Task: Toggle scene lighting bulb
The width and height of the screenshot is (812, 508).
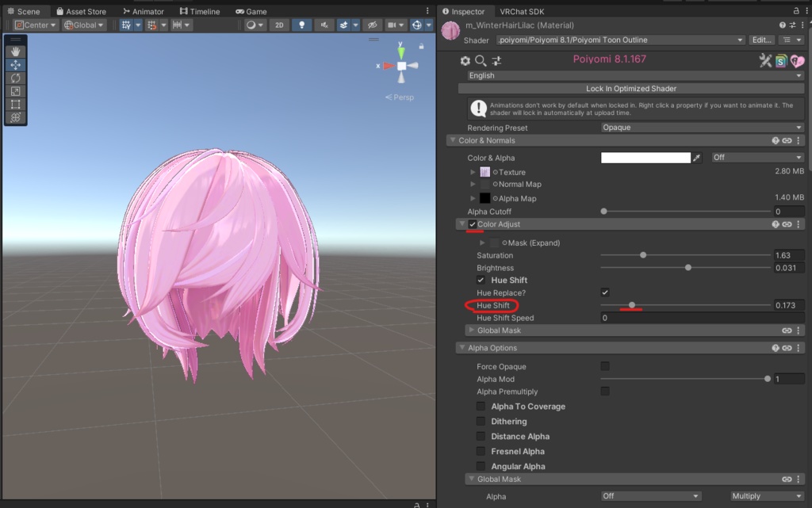Action: point(301,25)
